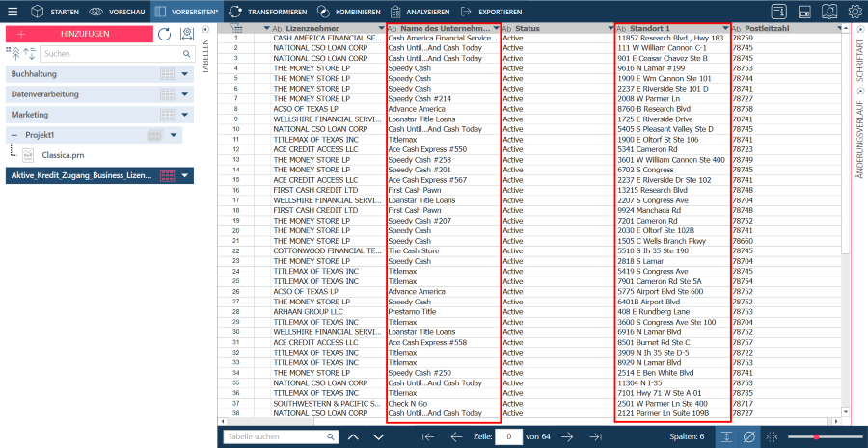Jump to first row arrow

tap(428, 437)
